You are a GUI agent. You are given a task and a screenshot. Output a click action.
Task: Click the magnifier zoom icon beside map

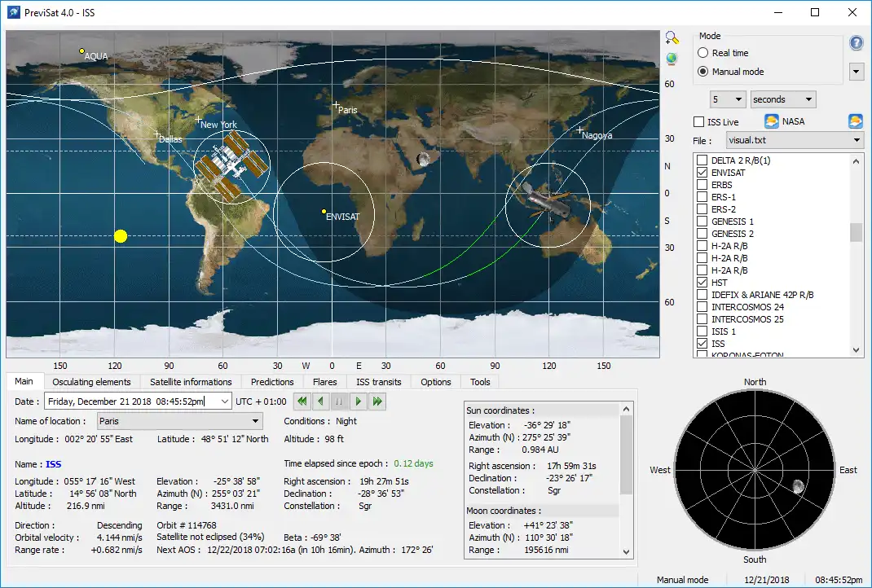point(672,37)
